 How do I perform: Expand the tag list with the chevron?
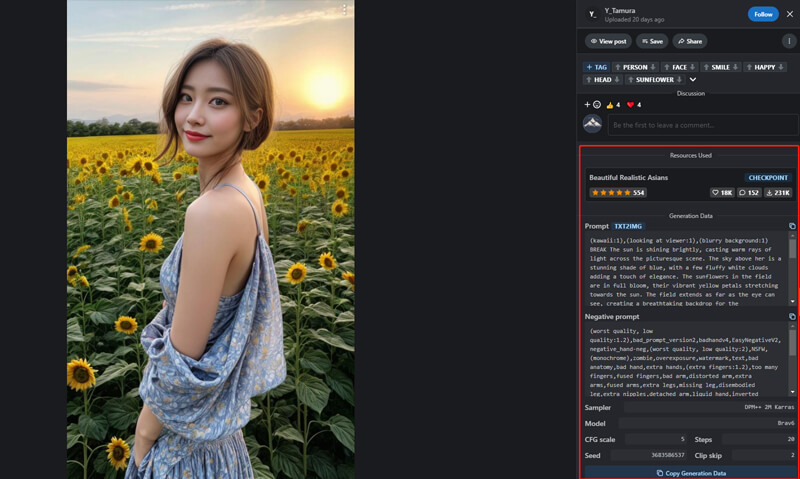[693, 80]
